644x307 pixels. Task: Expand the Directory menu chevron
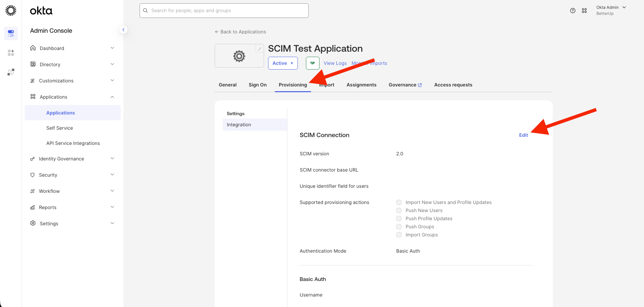[x=112, y=64]
